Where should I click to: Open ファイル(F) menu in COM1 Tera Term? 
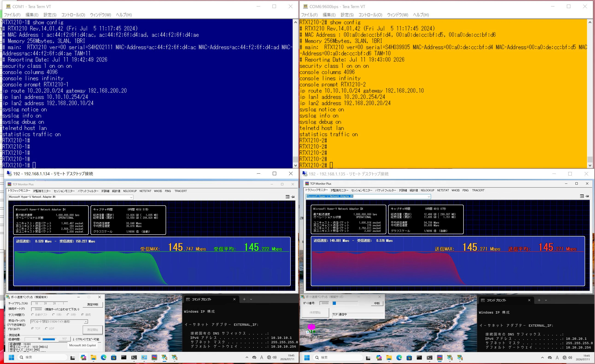pyautogui.click(x=12, y=15)
